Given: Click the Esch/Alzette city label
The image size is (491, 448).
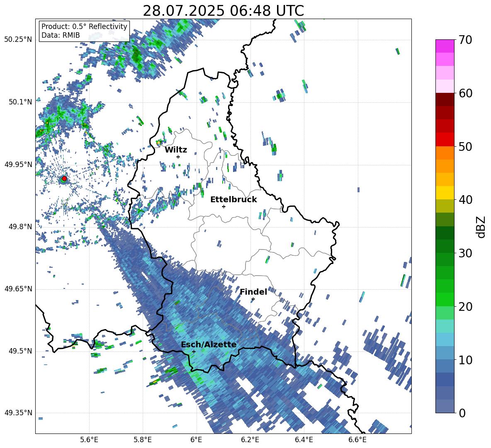Looking at the screenshot, I should pyautogui.click(x=209, y=344).
